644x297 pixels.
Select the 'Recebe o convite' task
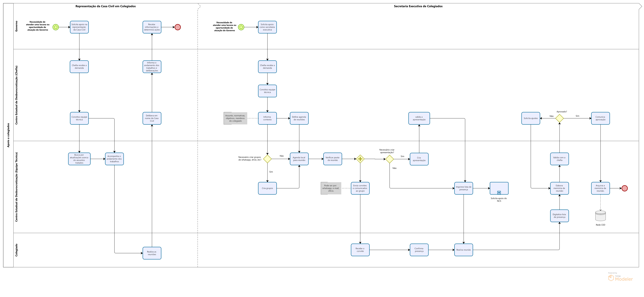pos(360,250)
